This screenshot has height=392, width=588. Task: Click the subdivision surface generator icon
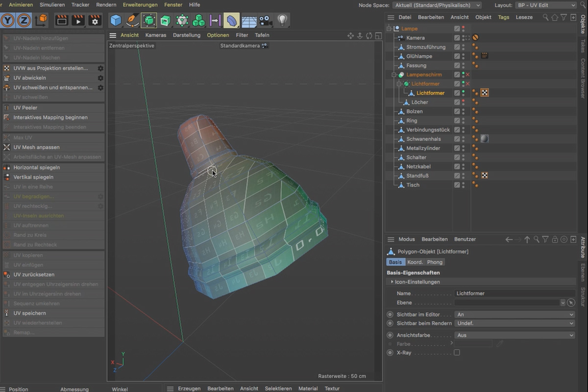(x=149, y=20)
